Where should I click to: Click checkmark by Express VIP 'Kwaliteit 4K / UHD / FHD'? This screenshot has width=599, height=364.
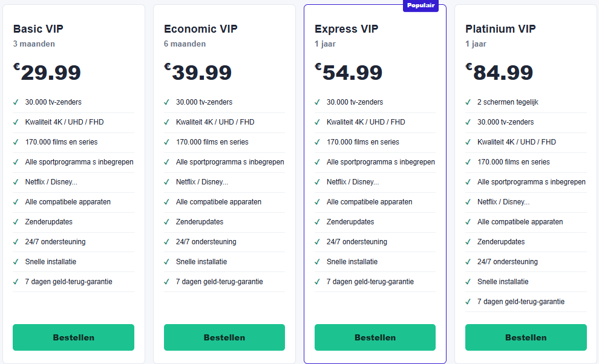click(x=317, y=122)
